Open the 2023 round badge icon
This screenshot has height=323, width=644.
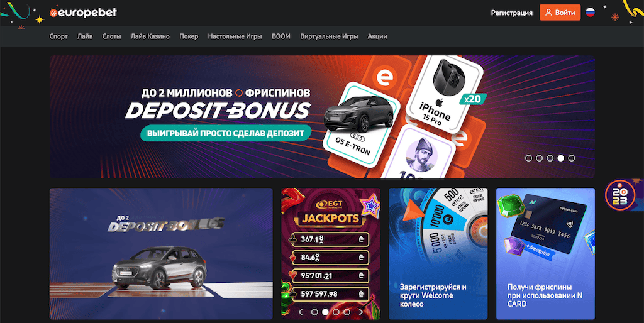tap(619, 195)
